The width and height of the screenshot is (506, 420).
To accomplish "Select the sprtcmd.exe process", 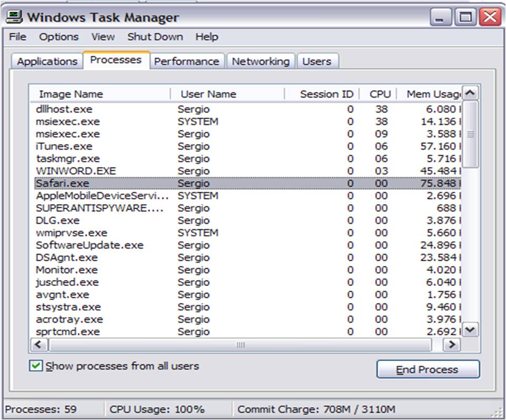I will [x=248, y=332].
